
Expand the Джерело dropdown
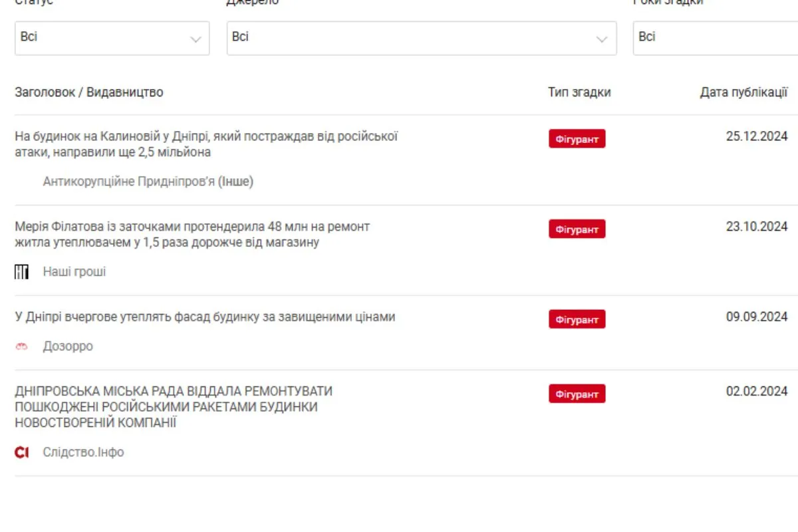(421, 38)
